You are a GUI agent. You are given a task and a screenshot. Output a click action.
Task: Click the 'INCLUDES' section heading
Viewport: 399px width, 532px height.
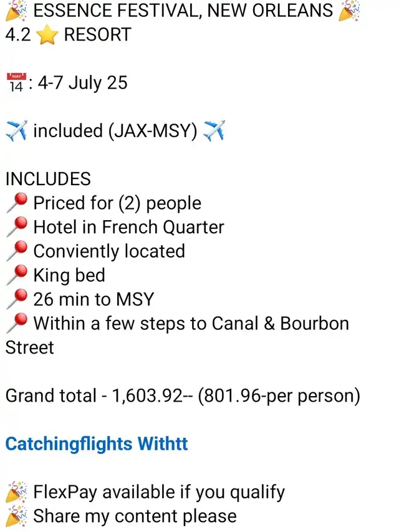click(x=48, y=179)
